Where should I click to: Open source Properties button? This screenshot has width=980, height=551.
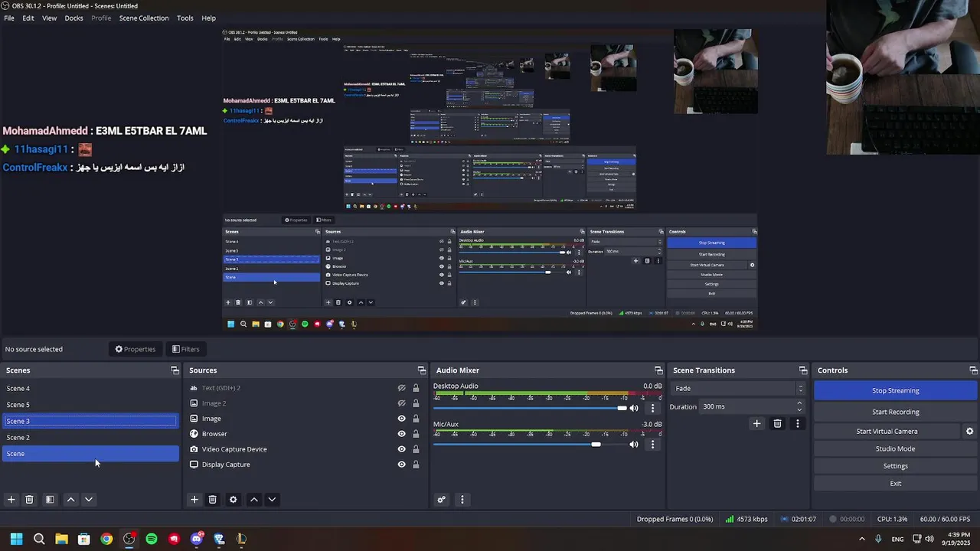pyautogui.click(x=136, y=349)
